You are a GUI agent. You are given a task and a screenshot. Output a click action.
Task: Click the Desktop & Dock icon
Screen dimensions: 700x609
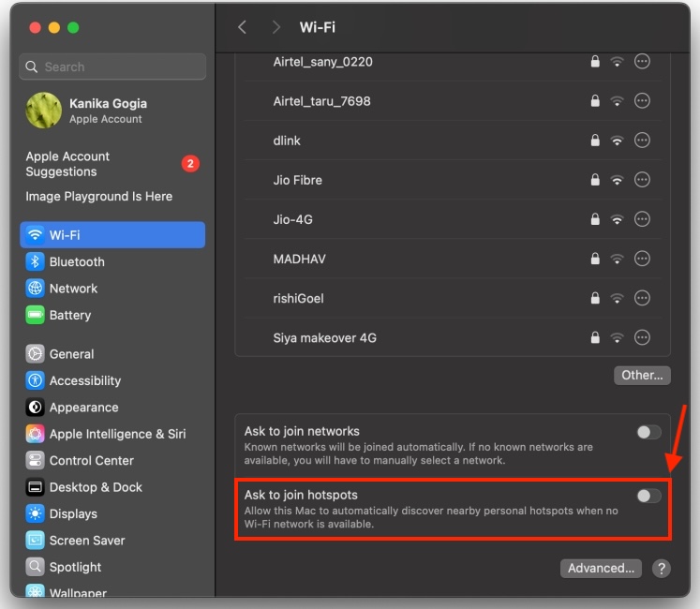coord(35,487)
